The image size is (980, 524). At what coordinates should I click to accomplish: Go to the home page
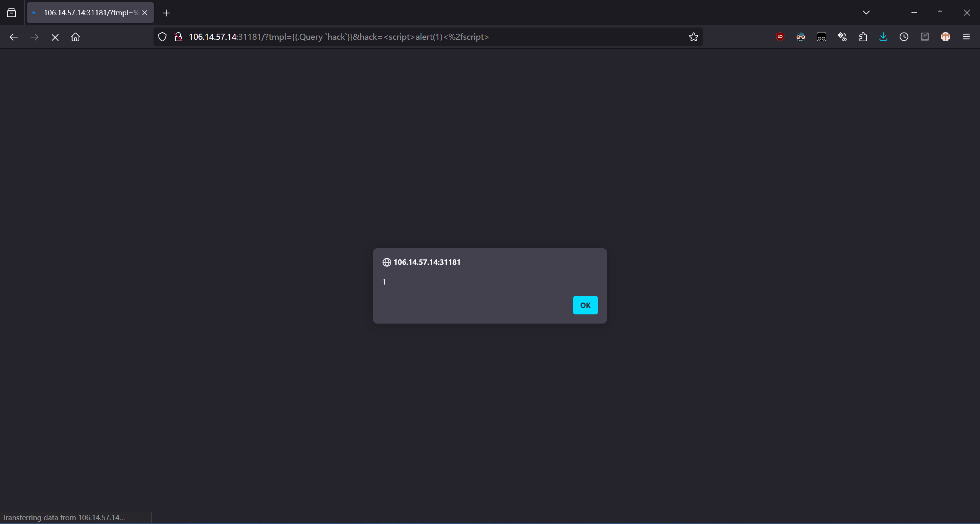tap(75, 37)
